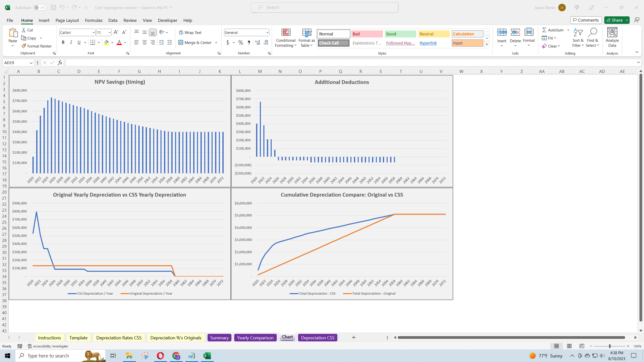Apply the Hyperlink cell style
Image resolution: width=644 pixels, height=362 pixels.
point(434,43)
